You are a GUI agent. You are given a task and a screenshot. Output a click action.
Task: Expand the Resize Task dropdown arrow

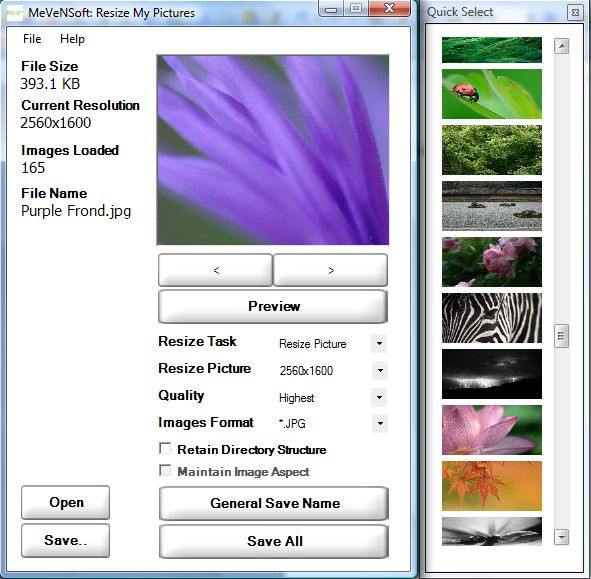[379, 343]
